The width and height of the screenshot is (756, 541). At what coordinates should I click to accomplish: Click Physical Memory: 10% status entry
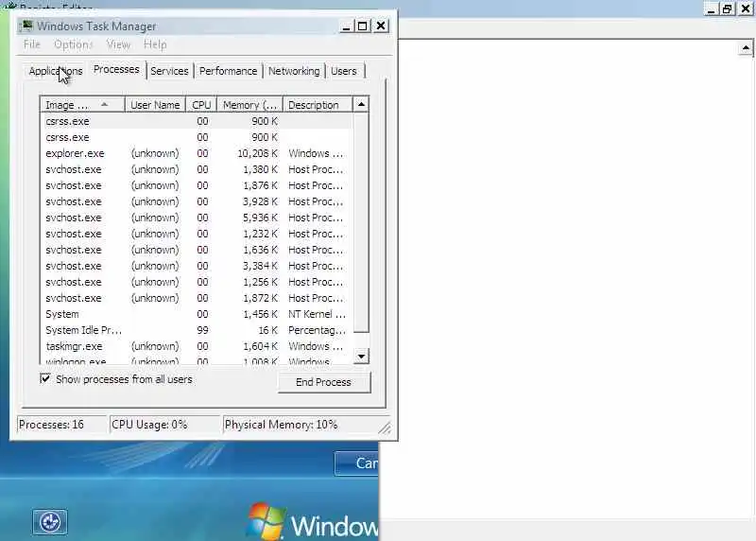click(x=305, y=425)
